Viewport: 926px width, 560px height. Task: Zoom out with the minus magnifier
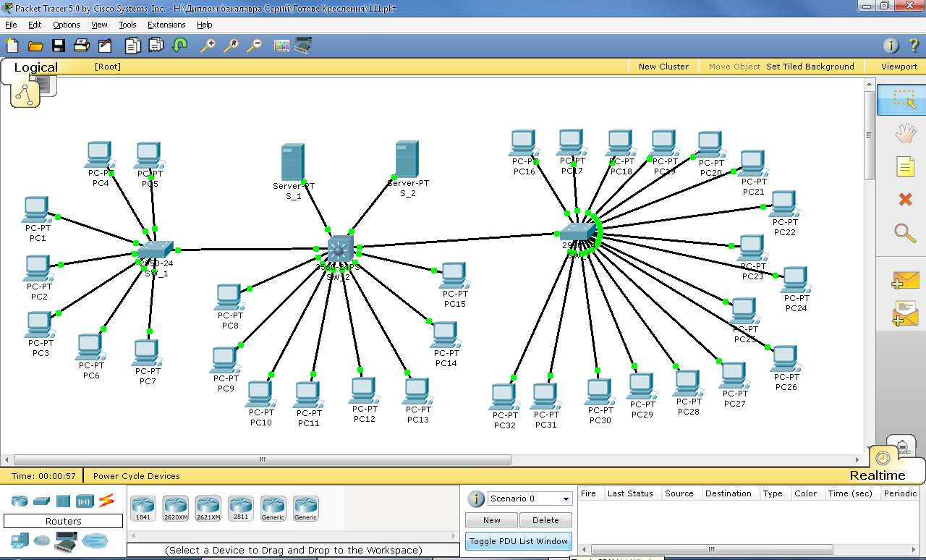click(x=254, y=46)
